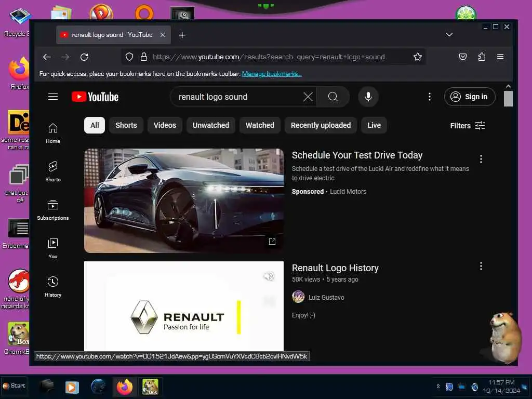Click the taskbar clock showing 11:57 PM

tap(501, 387)
